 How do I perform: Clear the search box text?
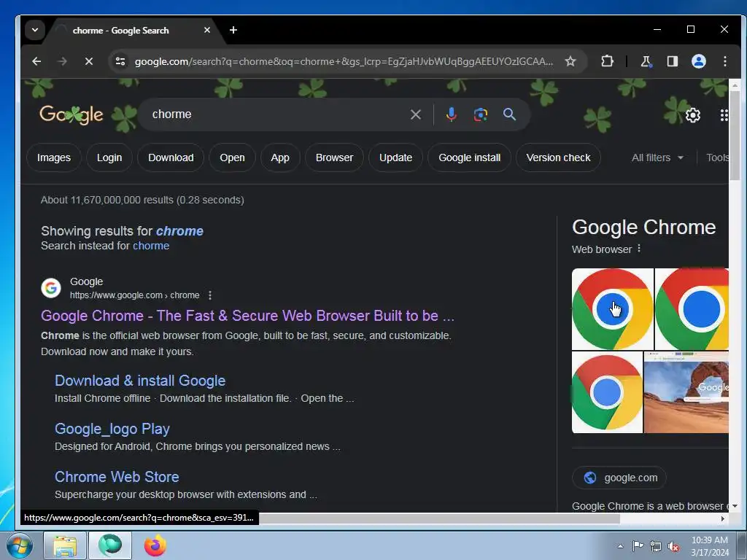coord(415,114)
